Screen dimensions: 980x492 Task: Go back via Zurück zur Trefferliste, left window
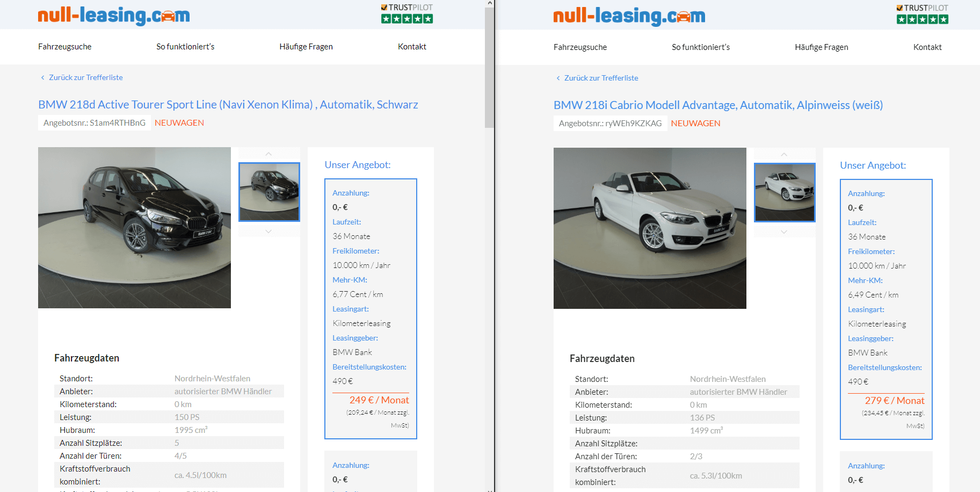click(82, 77)
